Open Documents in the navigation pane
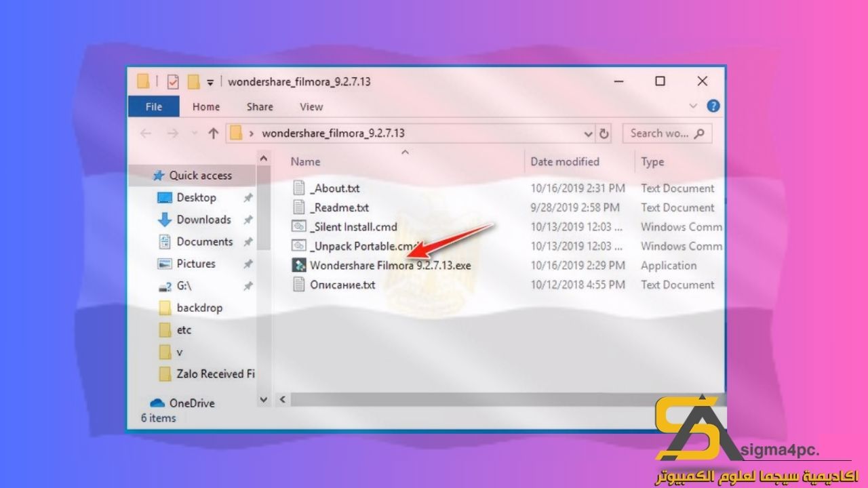Image resolution: width=868 pixels, height=488 pixels. pos(204,242)
